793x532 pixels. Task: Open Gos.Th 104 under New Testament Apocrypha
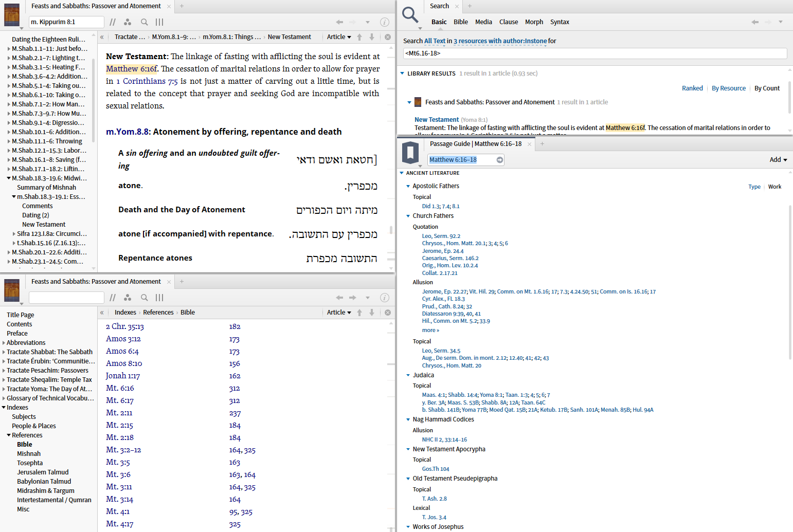click(436, 469)
